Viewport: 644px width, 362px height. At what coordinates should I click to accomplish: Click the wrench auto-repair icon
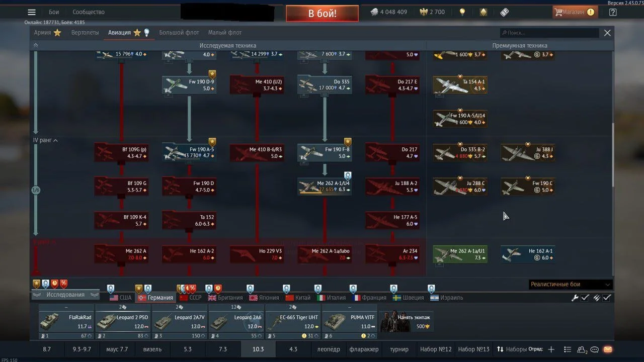pos(575,298)
